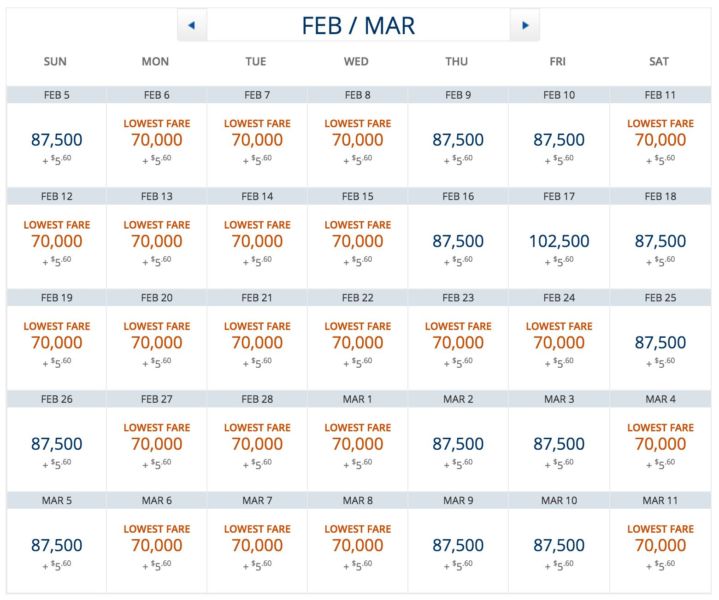This screenshot has height=600, width=719.
Task: Click the Feb 14 lowest fare cell
Action: [257, 242]
